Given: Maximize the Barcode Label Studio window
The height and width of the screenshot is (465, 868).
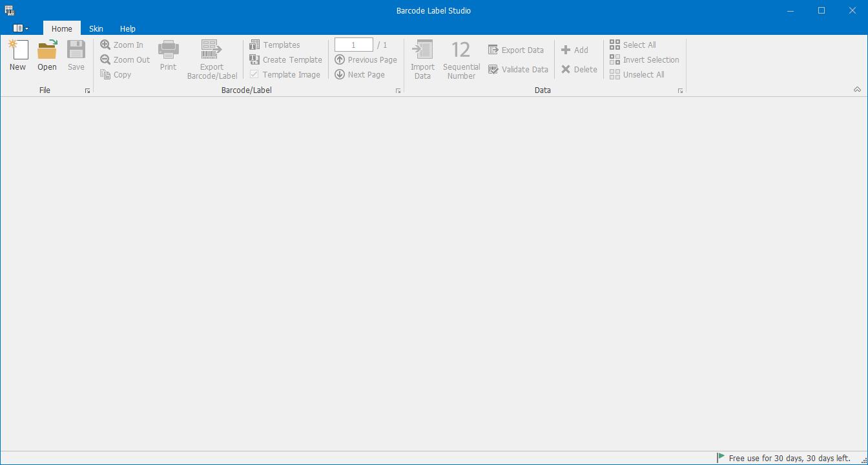Looking at the screenshot, I should pyautogui.click(x=821, y=10).
